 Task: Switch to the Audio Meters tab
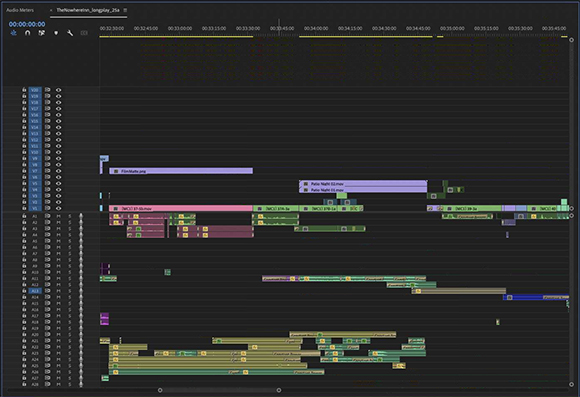[x=20, y=10]
